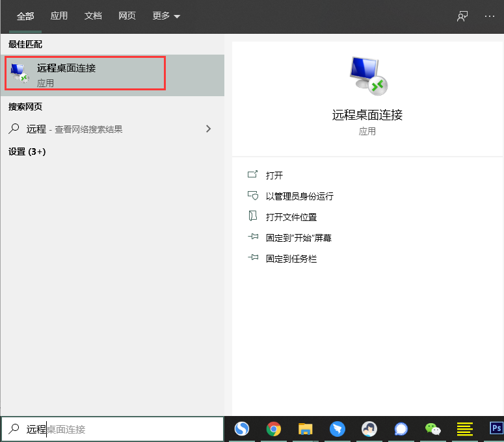Select the 网页 filter tab
This screenshot has width=504, height=442.
(x=127, y=16)
